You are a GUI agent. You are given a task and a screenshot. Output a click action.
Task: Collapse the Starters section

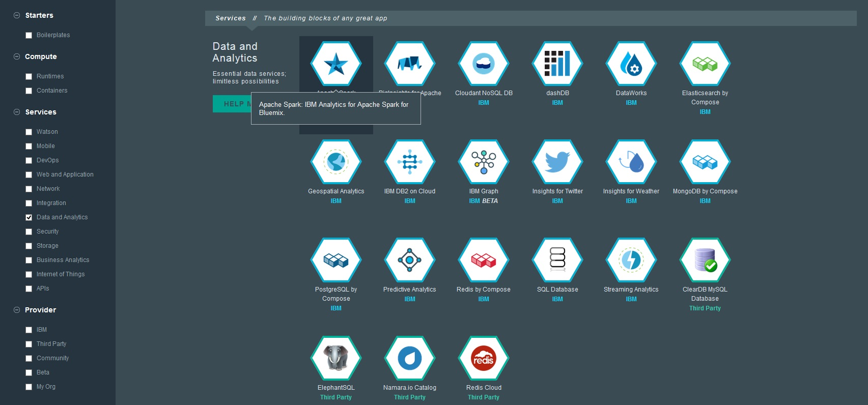pos(17,15)
